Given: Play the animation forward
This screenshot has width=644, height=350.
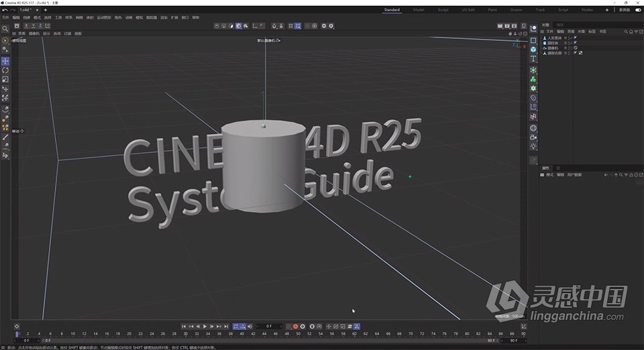Looking at the screenshot, I should point(205,327).
